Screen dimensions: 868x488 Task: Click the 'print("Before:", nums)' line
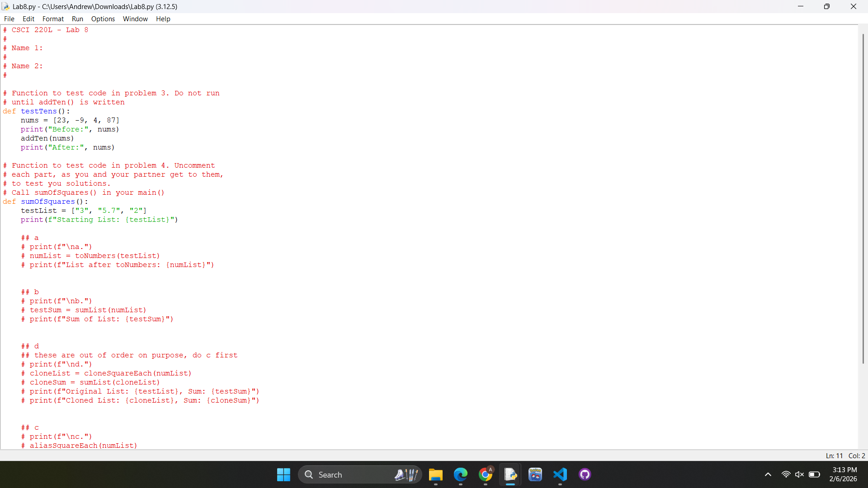click(70, 129)
